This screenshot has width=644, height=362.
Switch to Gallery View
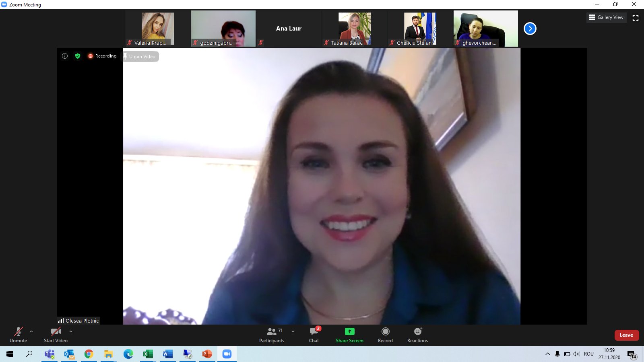607,17
